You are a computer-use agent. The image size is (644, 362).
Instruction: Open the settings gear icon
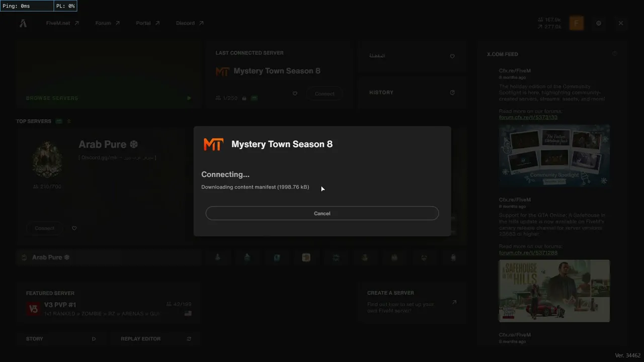599,23
